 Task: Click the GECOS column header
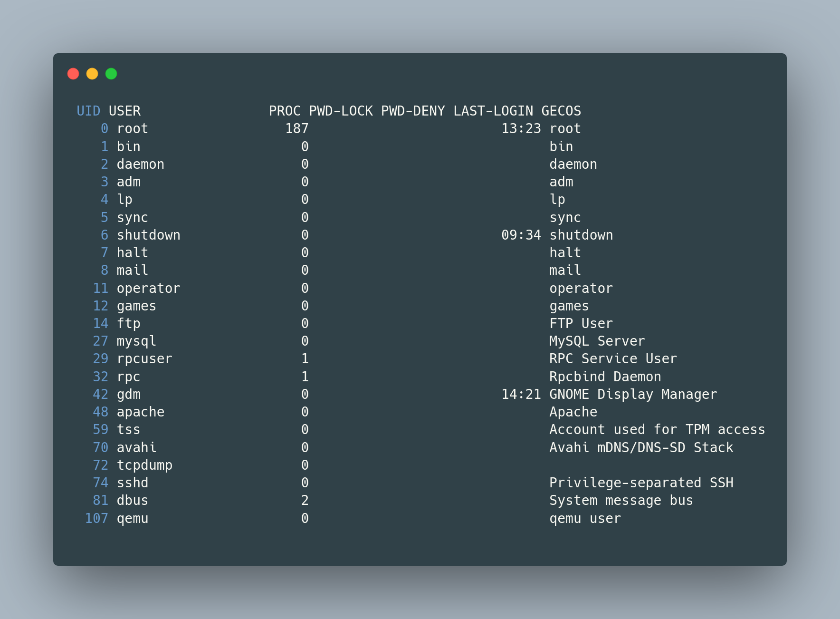tap(561, 111)
